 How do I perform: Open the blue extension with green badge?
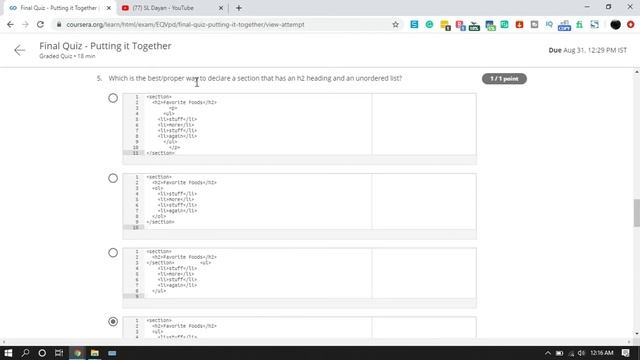pos(490,26)
